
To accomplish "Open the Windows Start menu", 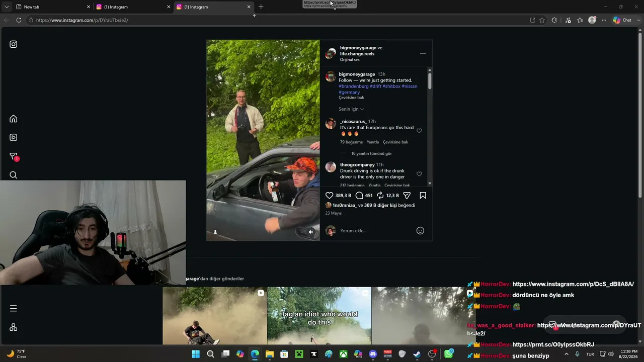I will pos(196,354).
